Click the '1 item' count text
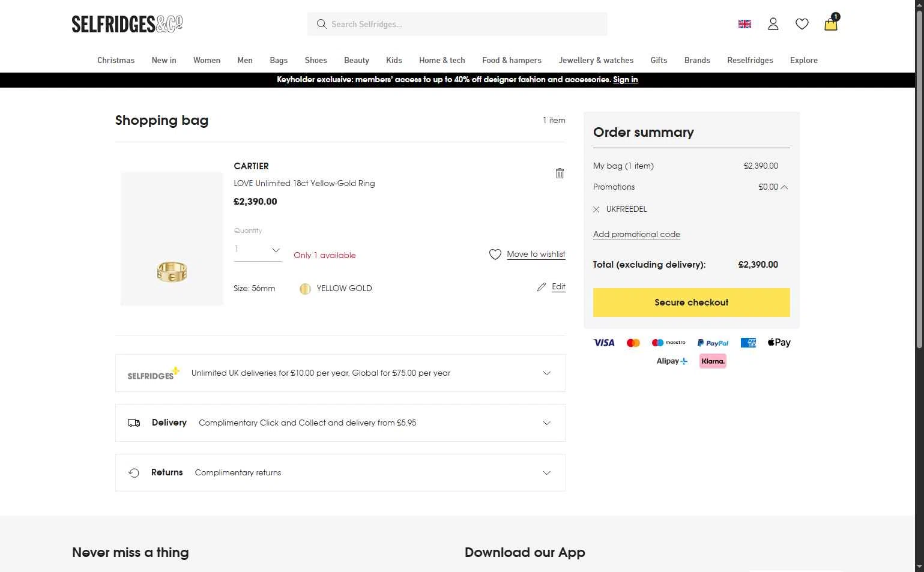 click(x=554, y=121)
